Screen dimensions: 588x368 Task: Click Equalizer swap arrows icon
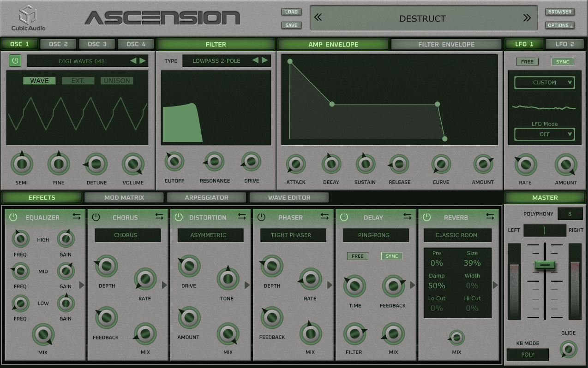click(77, 216)
